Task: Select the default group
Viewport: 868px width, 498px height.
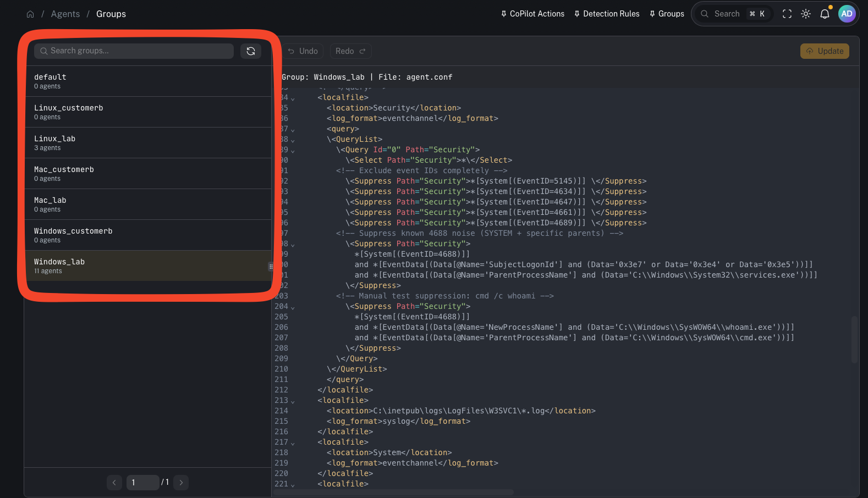Action: click(x=147, y=81)
